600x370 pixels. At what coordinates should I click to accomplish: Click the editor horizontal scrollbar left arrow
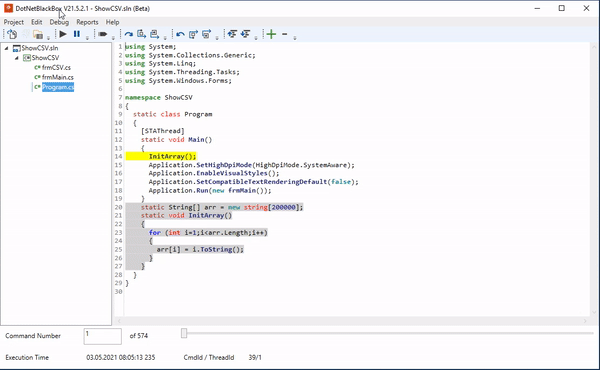coord(119,321)
